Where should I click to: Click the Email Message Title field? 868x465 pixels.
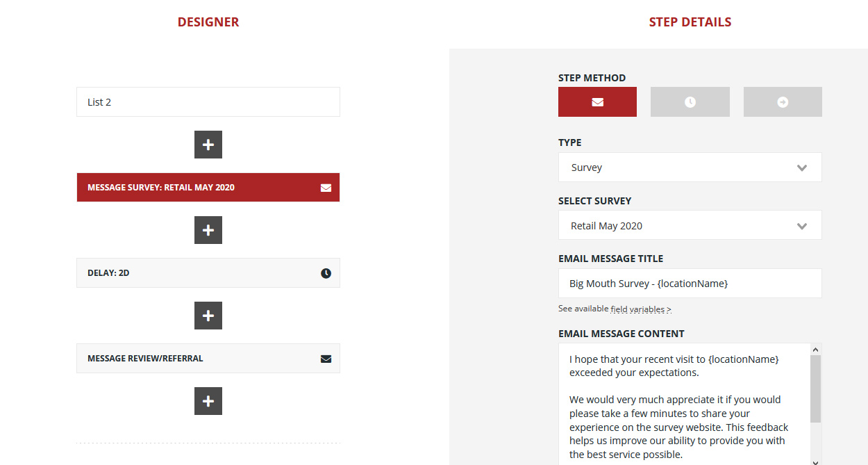click(x=690, y=284)
